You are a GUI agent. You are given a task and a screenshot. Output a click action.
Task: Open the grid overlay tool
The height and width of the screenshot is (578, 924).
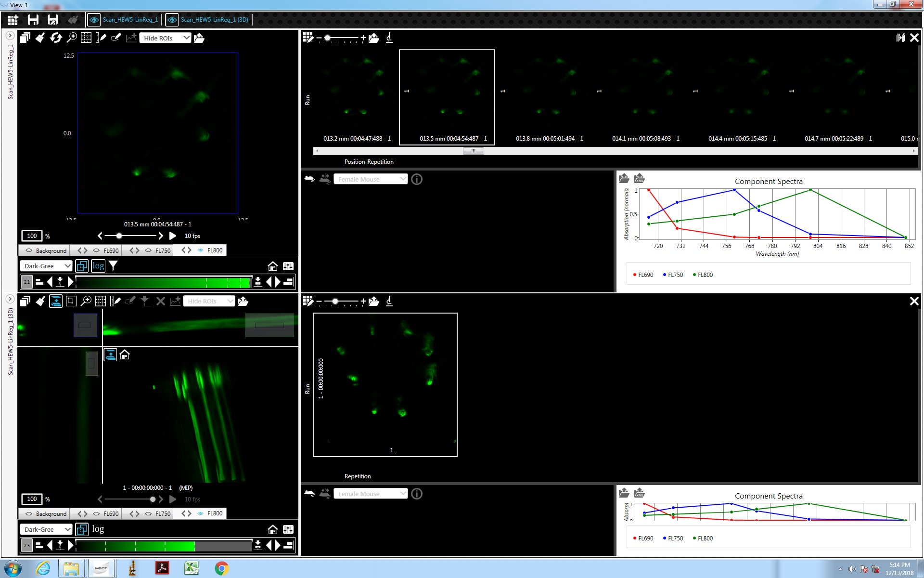coord(86,38)
